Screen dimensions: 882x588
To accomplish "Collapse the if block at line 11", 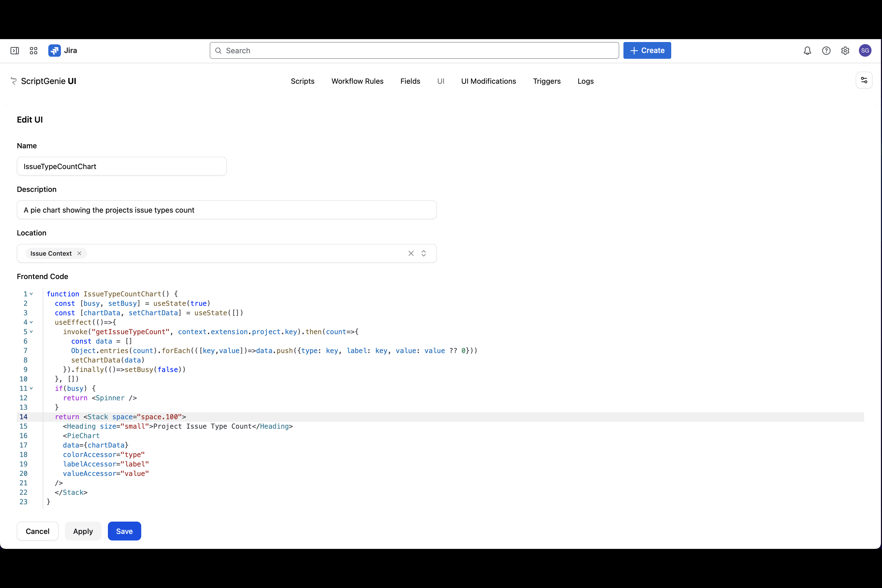I will tap(31, 388).
